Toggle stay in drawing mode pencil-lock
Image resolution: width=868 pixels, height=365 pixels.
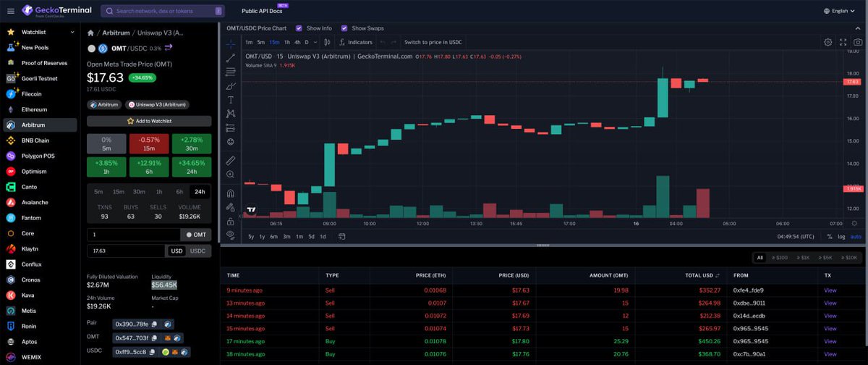click(x=231, y=207)
